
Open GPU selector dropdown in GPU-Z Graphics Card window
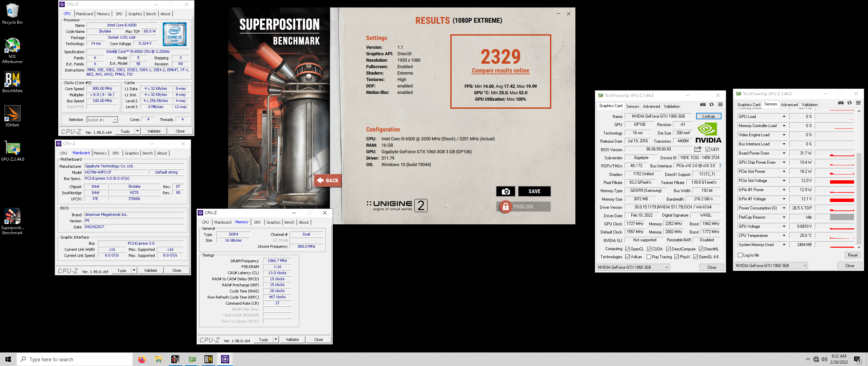[x=633, y=267]
